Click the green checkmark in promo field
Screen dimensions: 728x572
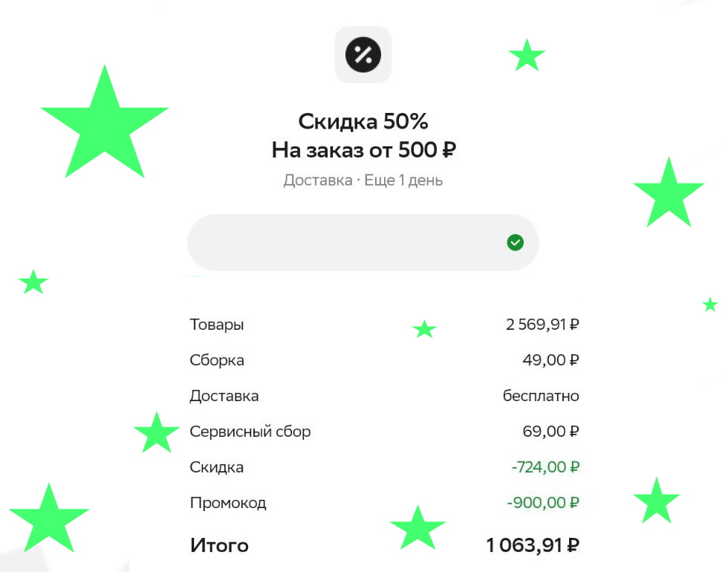(515, 242)
